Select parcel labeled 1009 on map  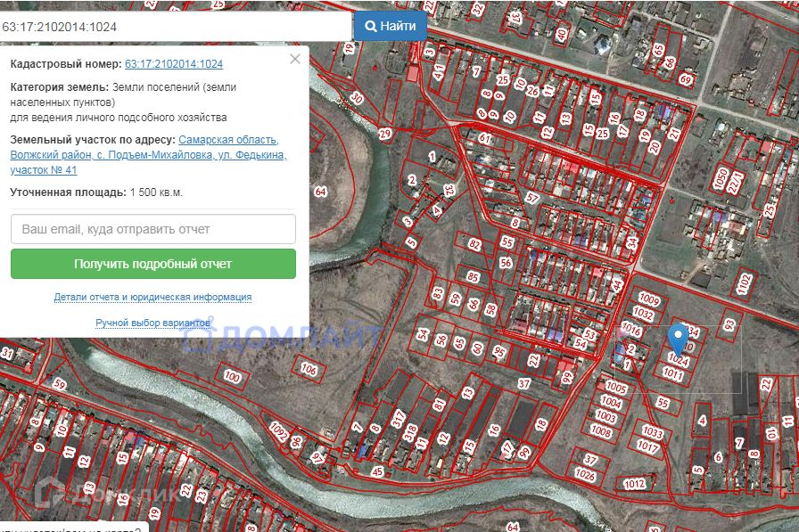649,299
